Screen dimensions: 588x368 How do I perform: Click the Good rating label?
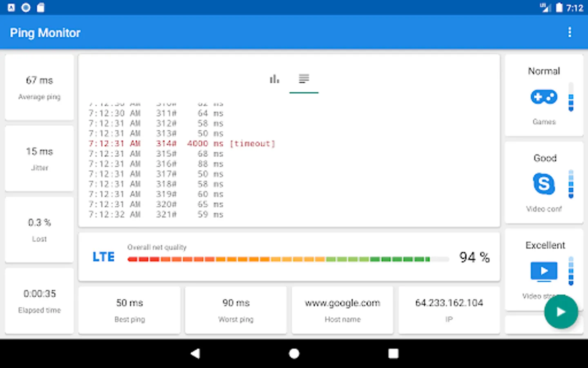[x=545, y=158]
